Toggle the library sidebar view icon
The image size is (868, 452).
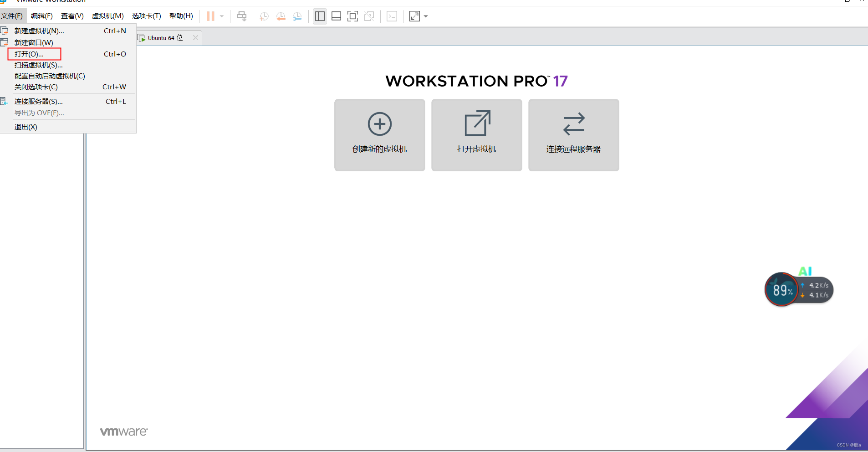(x=320, y=16)
